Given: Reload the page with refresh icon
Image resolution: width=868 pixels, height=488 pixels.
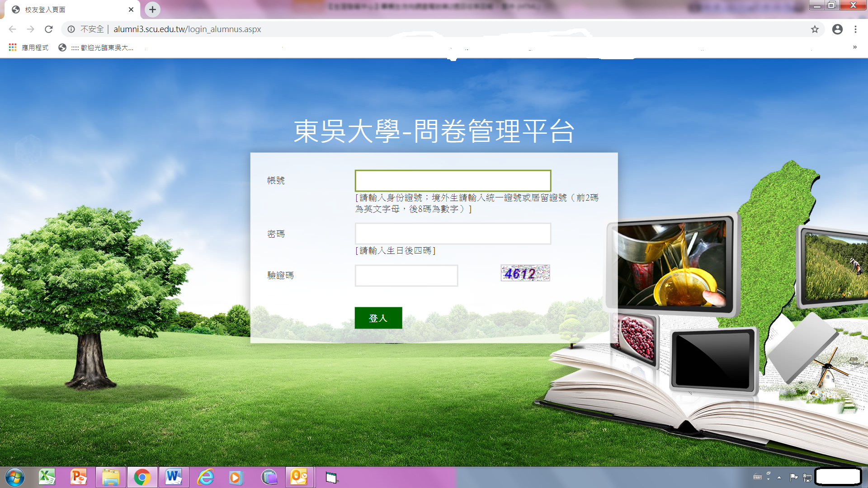Looking at the screenshot, I should pyautogui.click(x=49, y=29).
